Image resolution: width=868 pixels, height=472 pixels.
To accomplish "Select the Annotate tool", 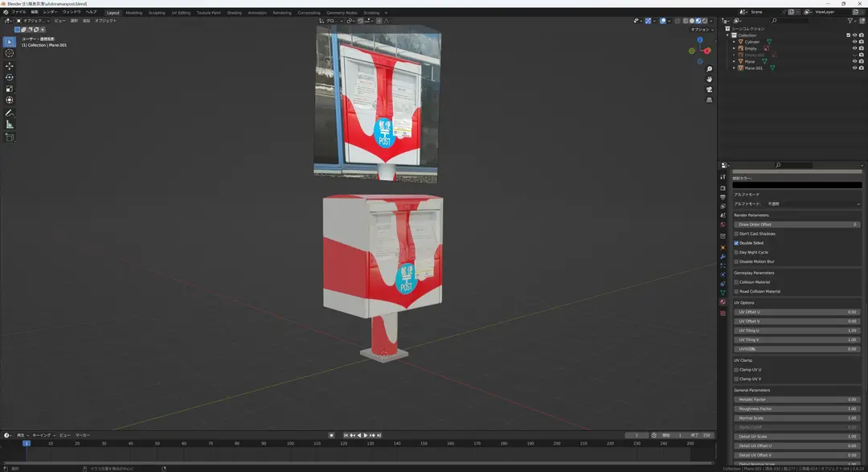I will [10, 113].
